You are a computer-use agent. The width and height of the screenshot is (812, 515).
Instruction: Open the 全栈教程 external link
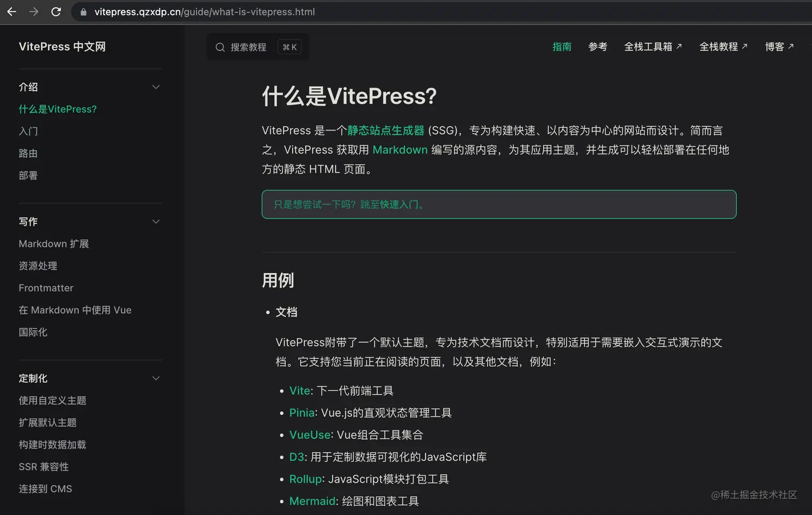pos(723,47)
